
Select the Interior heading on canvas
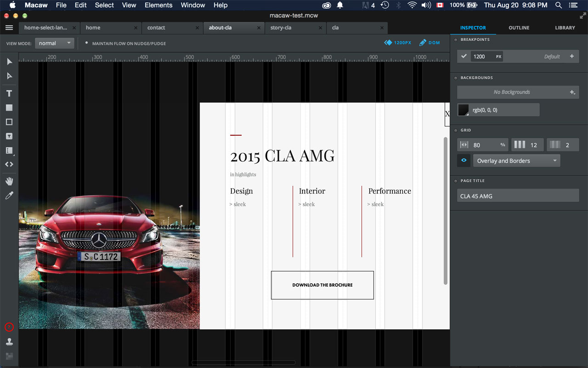(x=312, y=191)
